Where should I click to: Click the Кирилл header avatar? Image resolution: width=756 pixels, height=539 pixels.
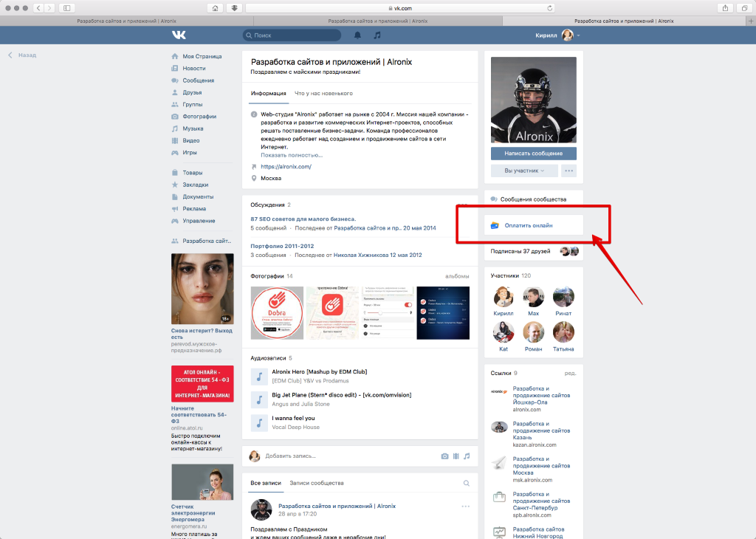point(568,35)
